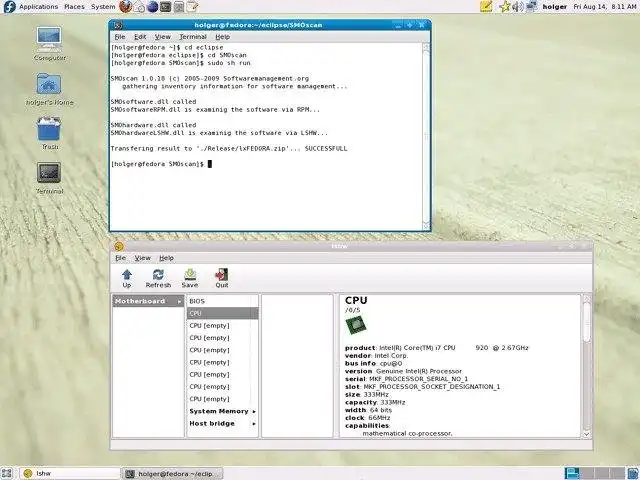Image resolution: width=640 pixels, height=480 pixels.
Task: Click the star tray icon
Action: point(505,7)
